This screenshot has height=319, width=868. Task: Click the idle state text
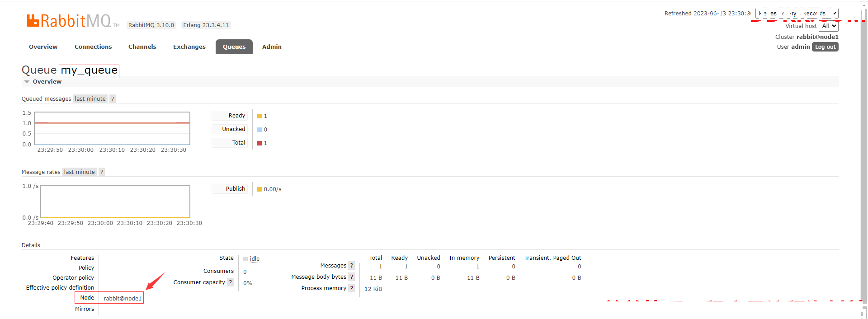coord(255,259)
